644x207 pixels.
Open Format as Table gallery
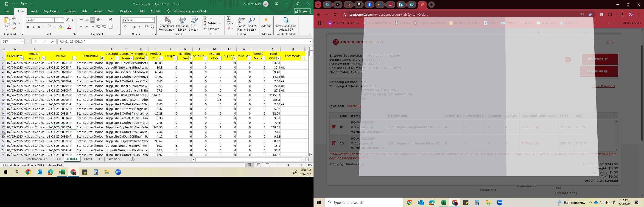(182, 24)
